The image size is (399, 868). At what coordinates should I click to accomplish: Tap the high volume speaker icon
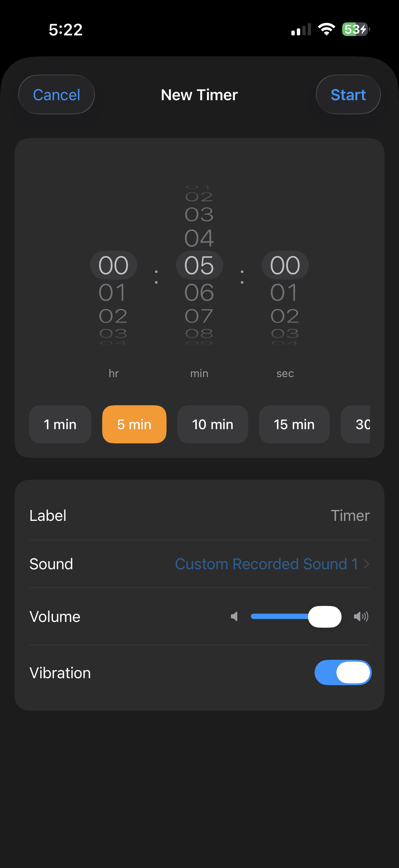[x=361, y=616]
